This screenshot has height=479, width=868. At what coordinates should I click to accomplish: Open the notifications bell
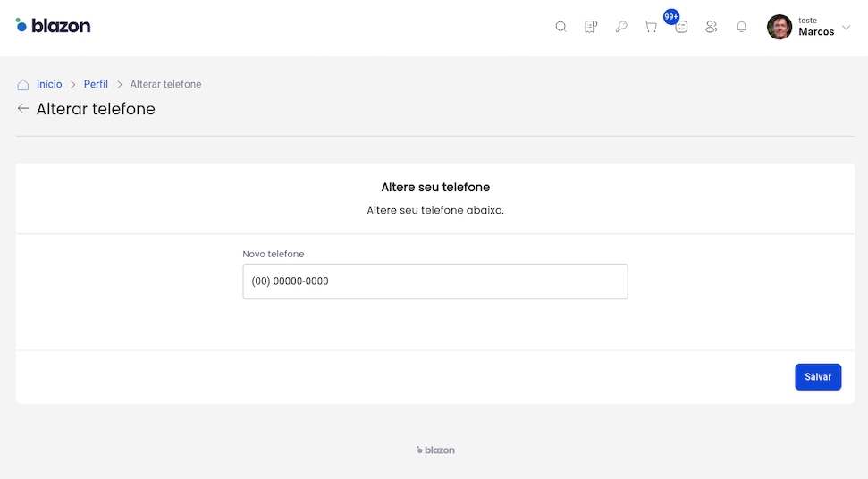(x=741, y=27)
